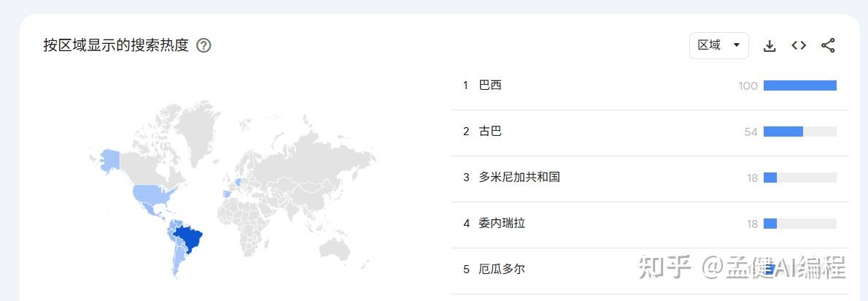Viewport: 868px width, 301px height.
Task: Click the 按区域显示的搜索热度 heading
Action: [x=116, y=45]
